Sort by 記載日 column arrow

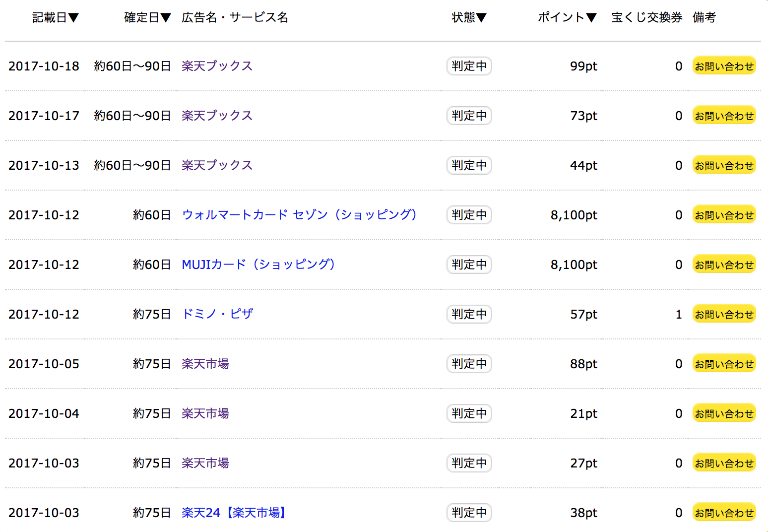[73, 18]
